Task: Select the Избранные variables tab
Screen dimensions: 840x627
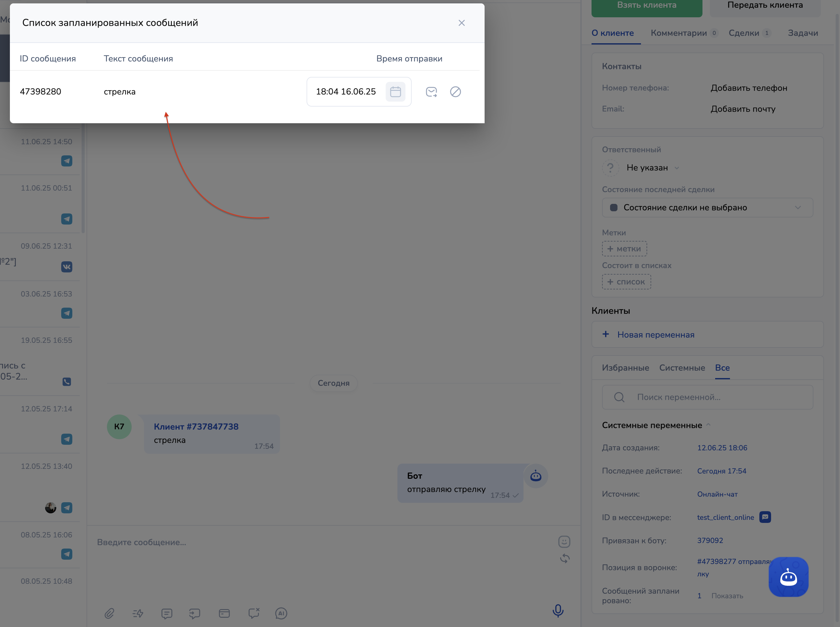Action: (626, 368)
